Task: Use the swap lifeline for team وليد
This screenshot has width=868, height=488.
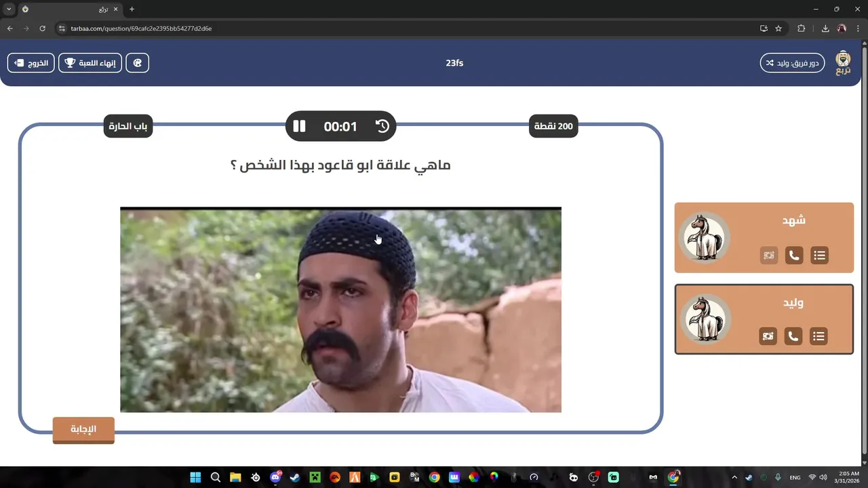Action: click(768, 336)
